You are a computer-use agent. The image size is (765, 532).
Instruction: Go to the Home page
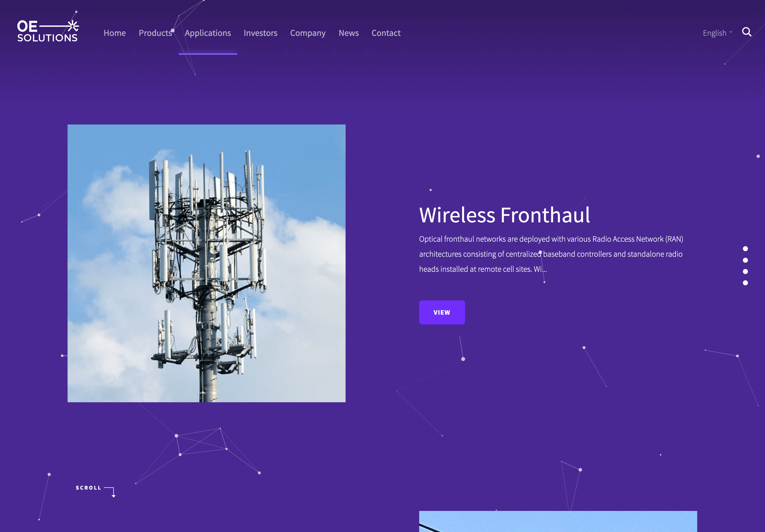[x=115, y=33]
